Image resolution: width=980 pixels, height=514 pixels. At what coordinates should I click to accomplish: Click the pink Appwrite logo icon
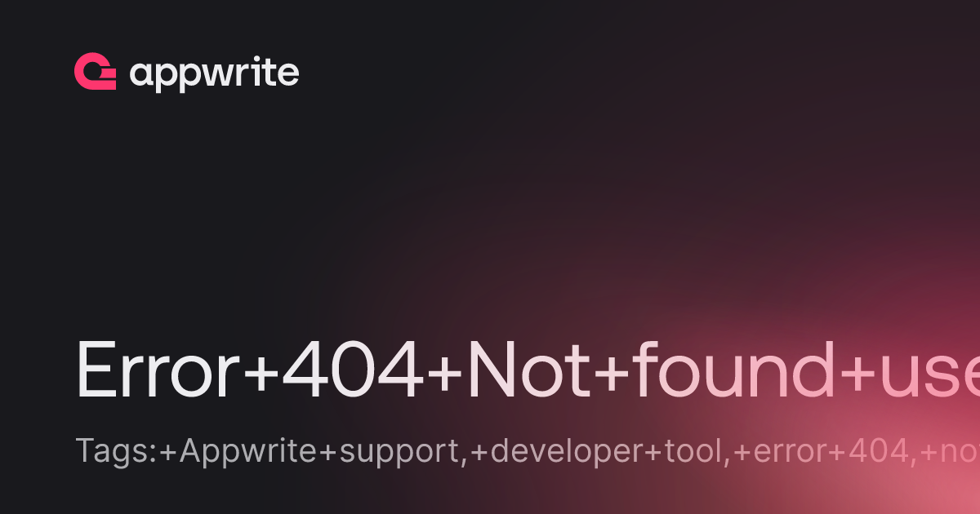pos(95,72)
